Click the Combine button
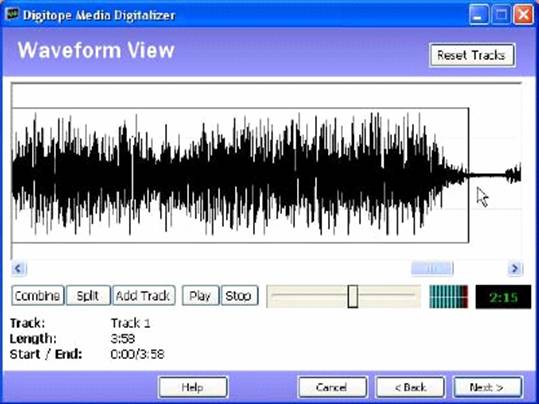The image size is (539, 404). point(38,295)
